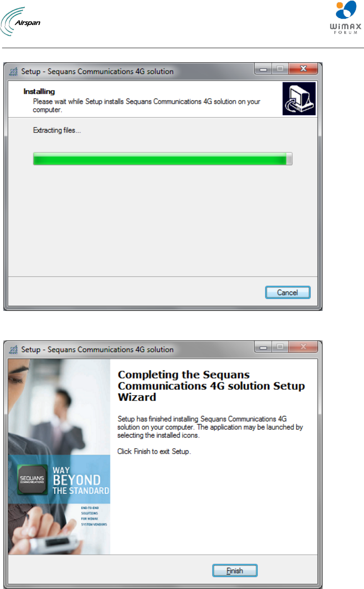This screenshot has width=364, height=589.
Task: Minimize the Installing setup window
Action: point(263,69)
